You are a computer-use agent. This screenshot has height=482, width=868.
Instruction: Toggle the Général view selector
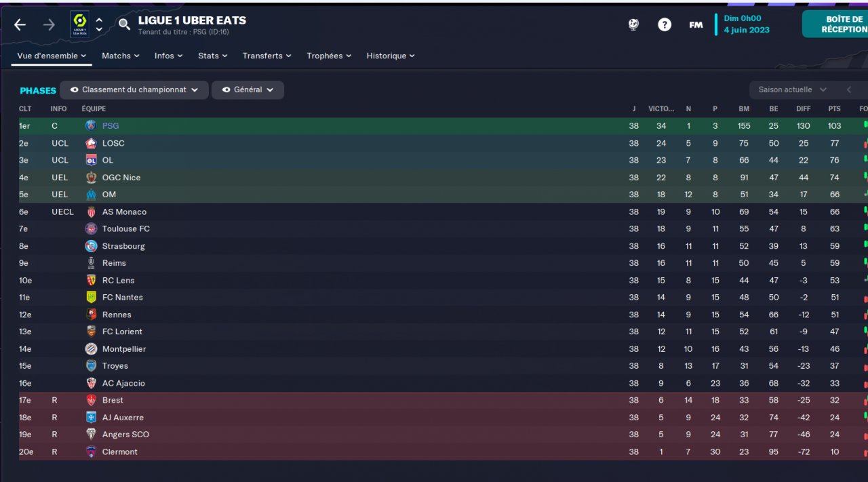click(x=248, y=90)
